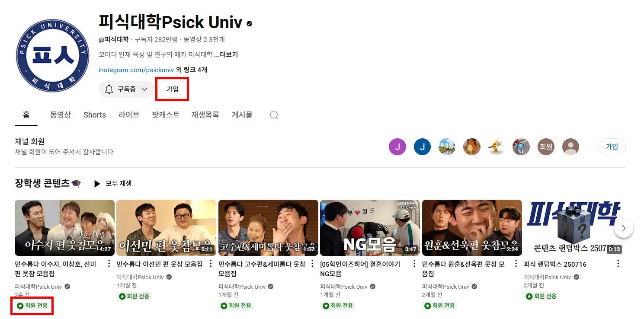644x319 pixels.
Task: Open video title [05학번이즈히어] 결혼이야기 NG모음
Action: point(360,269)
